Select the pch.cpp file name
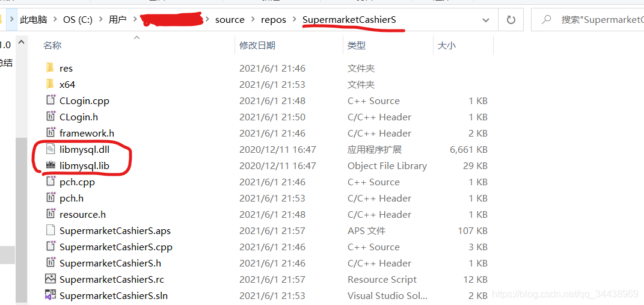 (77, 182)
